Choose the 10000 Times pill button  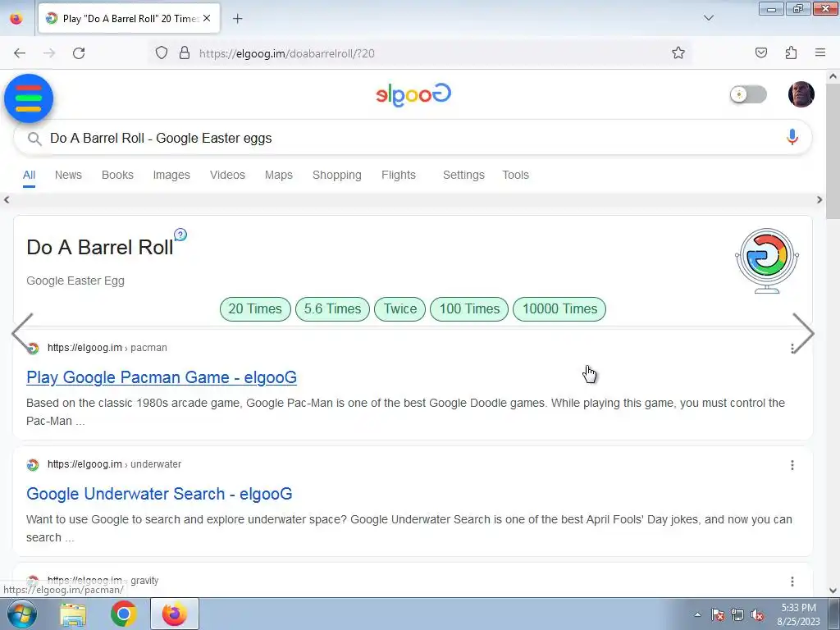[559, 309]
